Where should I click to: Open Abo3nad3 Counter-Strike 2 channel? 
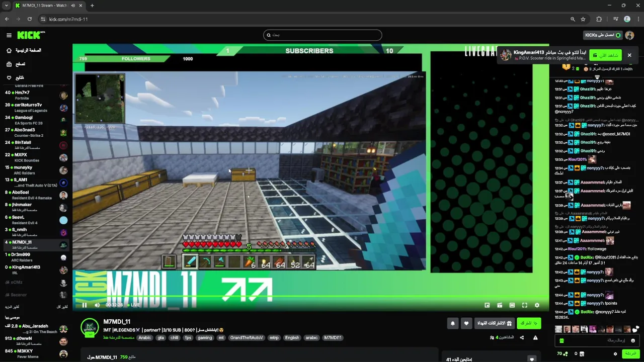pos(35,133)
